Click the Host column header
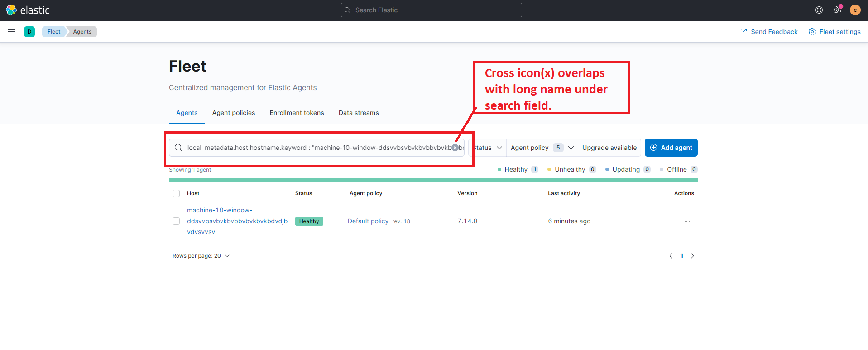 193,193
